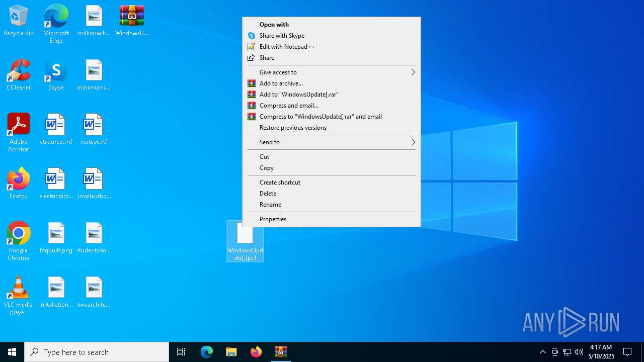Choose Compress to "WindowsUpdate[.rar" and email
Viewport: 644px width, 362px height.
coord(332,117)
